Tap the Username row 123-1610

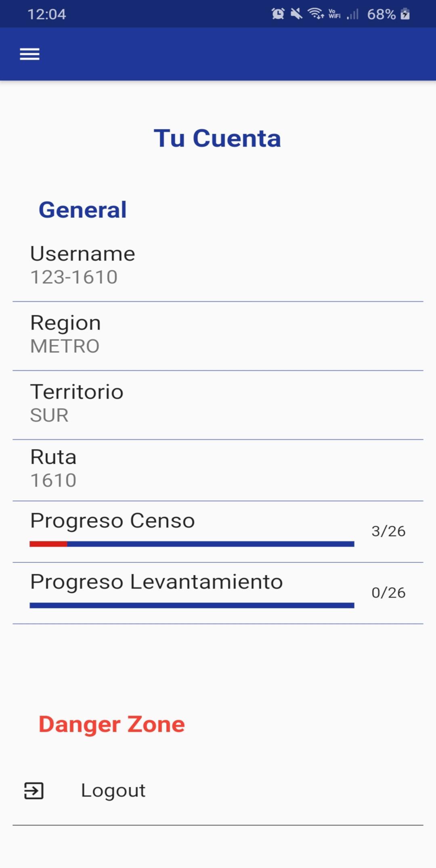click(218, 266)
